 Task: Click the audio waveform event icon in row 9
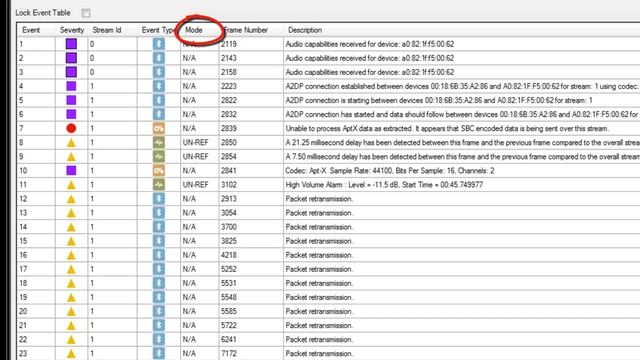pyautogui.click(x=159, y=157)
